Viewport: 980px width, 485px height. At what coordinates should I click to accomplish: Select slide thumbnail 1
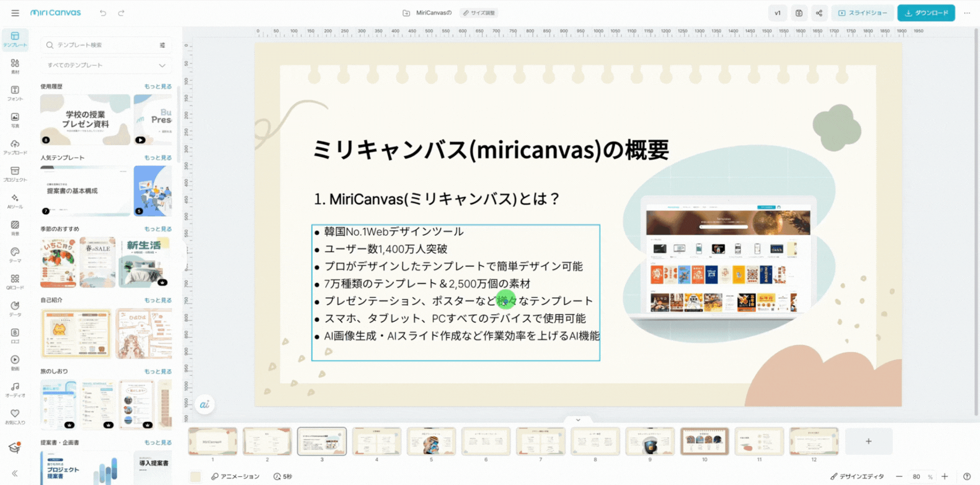tap(212, 441)
